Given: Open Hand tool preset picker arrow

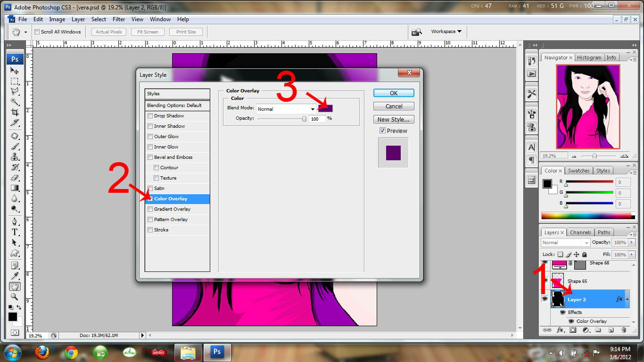Looking at the screenshot, I should pos(25,32).
